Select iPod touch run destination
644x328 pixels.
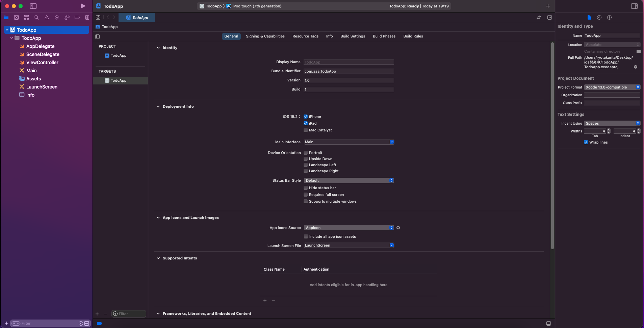[254, 6]
